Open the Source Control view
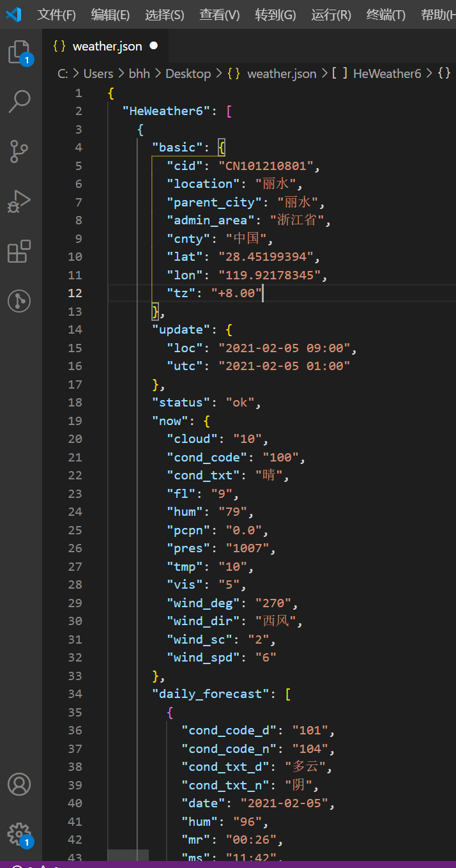Screen dimensions: 456x868 (x=19, y=151)
